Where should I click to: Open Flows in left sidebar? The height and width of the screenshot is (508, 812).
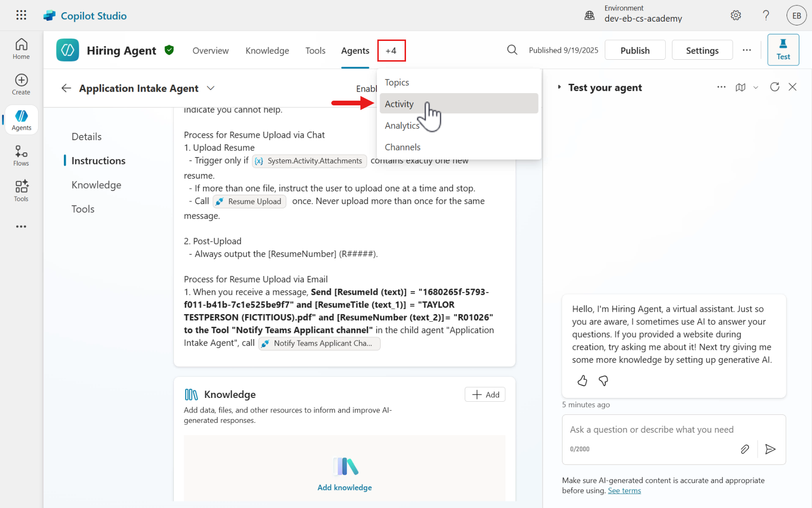click(x=21, y=155)
